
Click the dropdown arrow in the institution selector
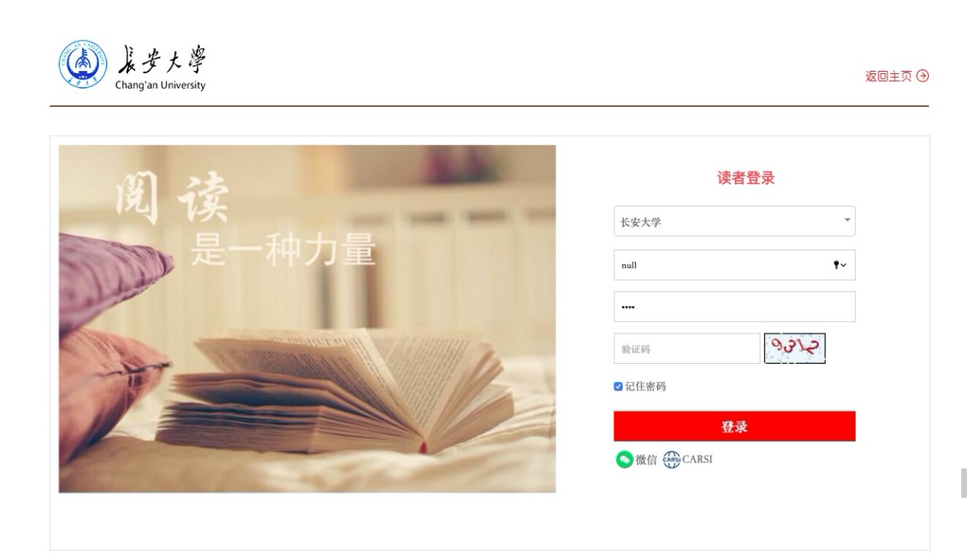tap(846, 220)
